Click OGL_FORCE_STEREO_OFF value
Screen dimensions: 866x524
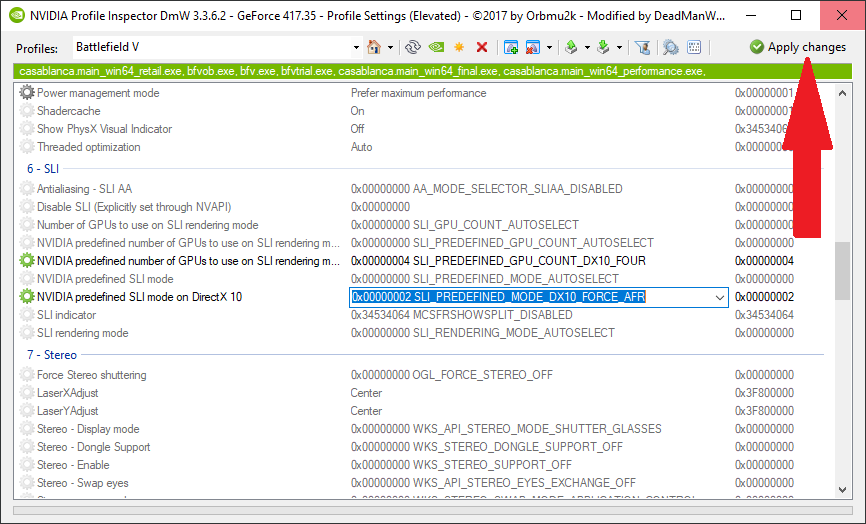(452, 375)
